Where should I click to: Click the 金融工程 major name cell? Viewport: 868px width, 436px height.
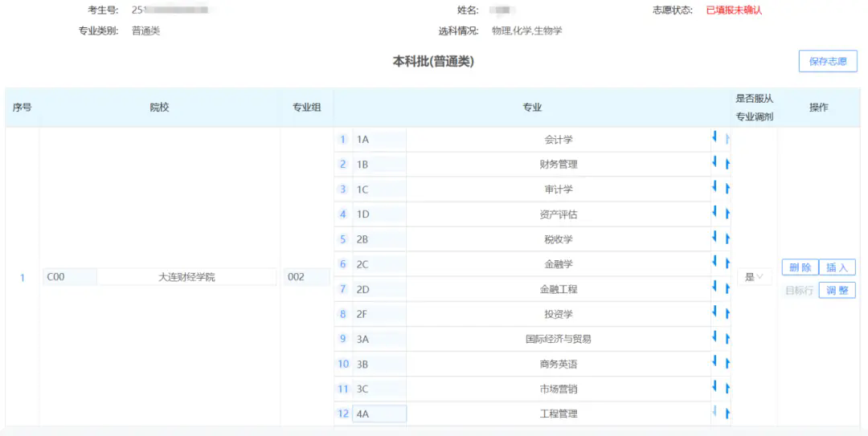point(559,289)
